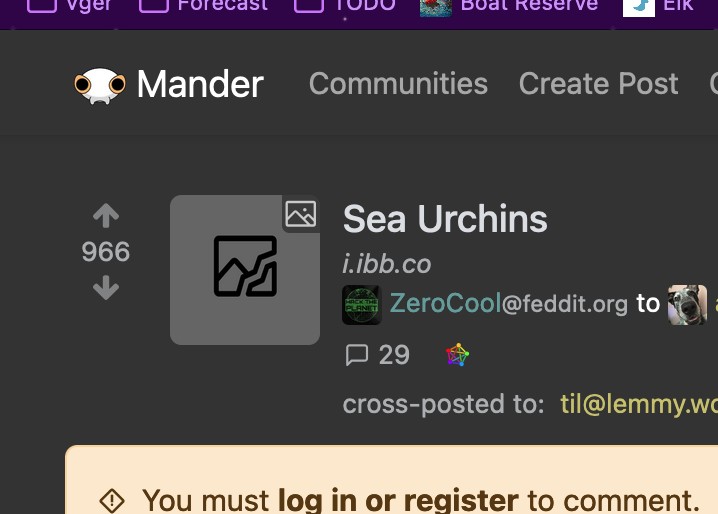Open the til@lemmy cross-post link

click(639, 404)
